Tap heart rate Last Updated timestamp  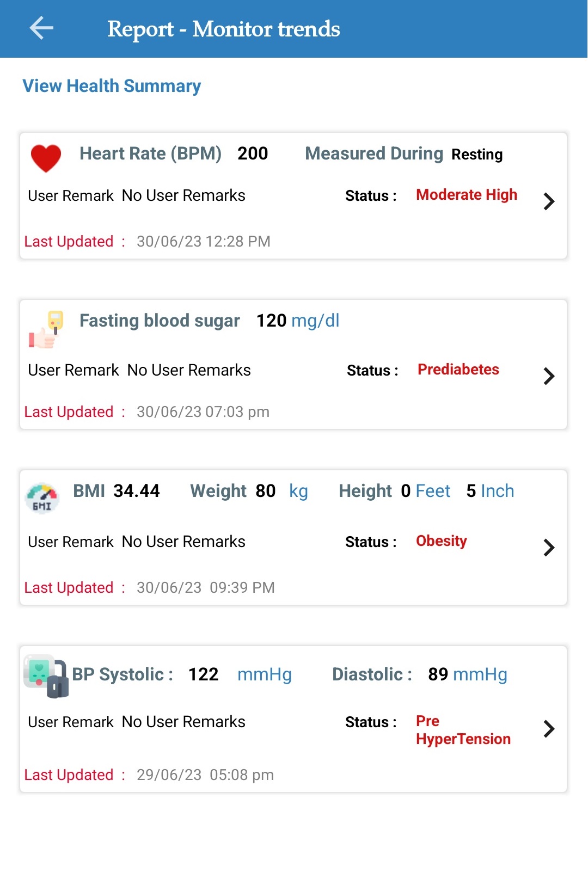pyautogui.click(x=204, y=241)
